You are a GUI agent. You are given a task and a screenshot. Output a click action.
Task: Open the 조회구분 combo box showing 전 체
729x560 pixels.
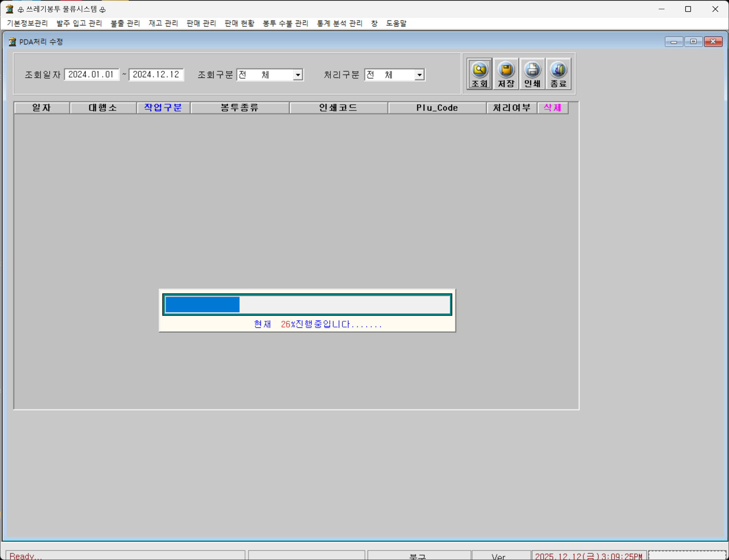point(270,75)
